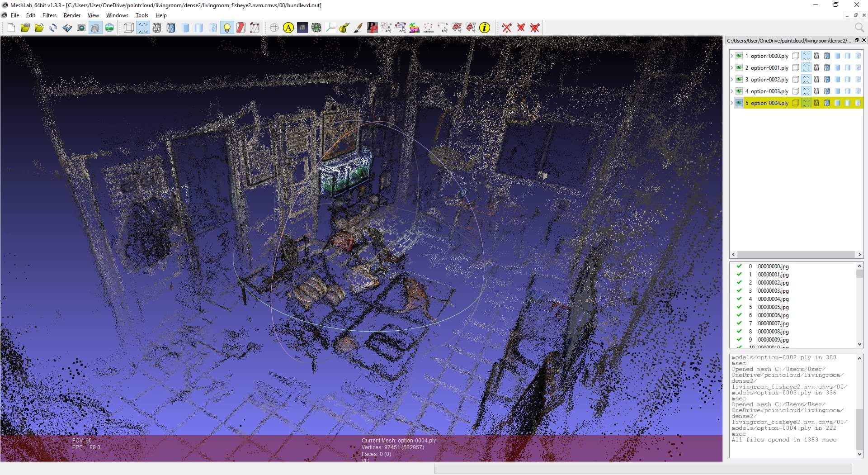Open the Windows menu
This screenshot has width=868, height=475.
coord(117,15)
